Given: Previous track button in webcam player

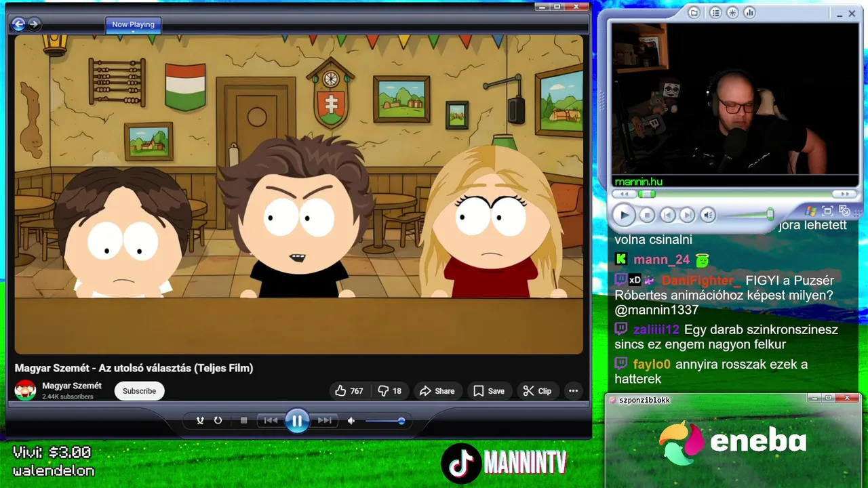Looking at the screenshot, I should pyautogui.click(x=668, y=216).
